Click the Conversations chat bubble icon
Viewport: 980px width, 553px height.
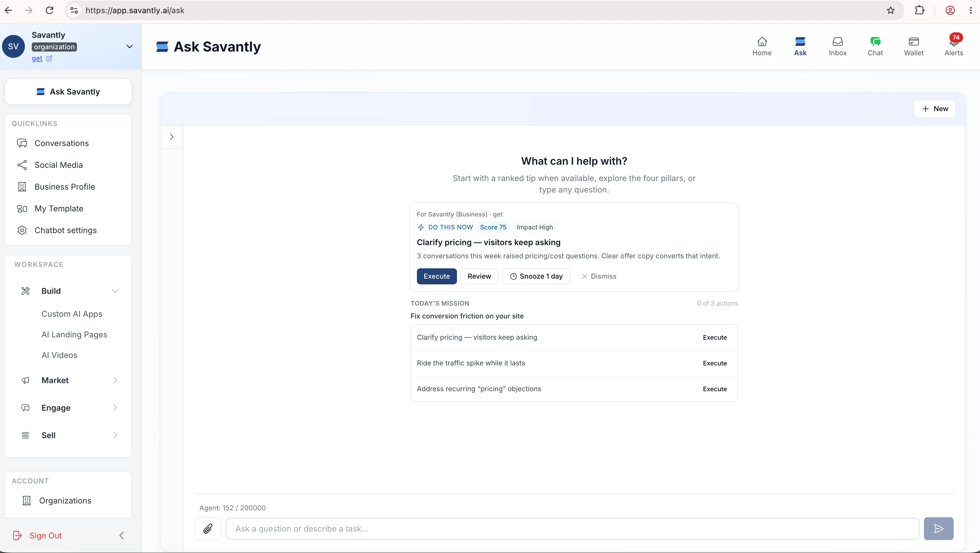22,143
